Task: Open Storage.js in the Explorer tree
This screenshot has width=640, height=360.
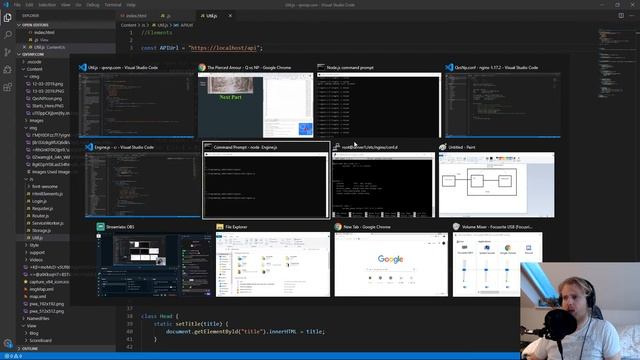Action: click(41, 230)
